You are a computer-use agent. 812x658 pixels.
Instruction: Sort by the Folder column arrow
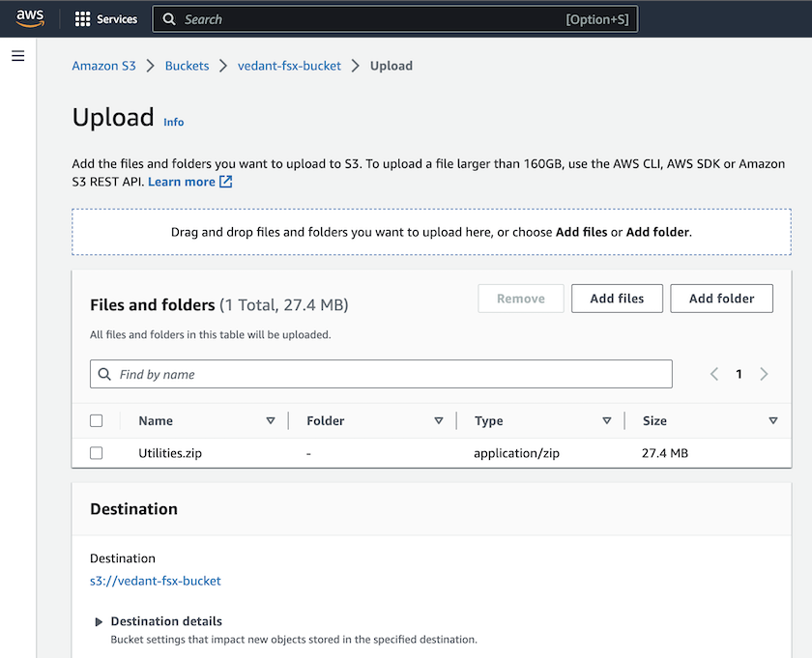coord(439,421)
